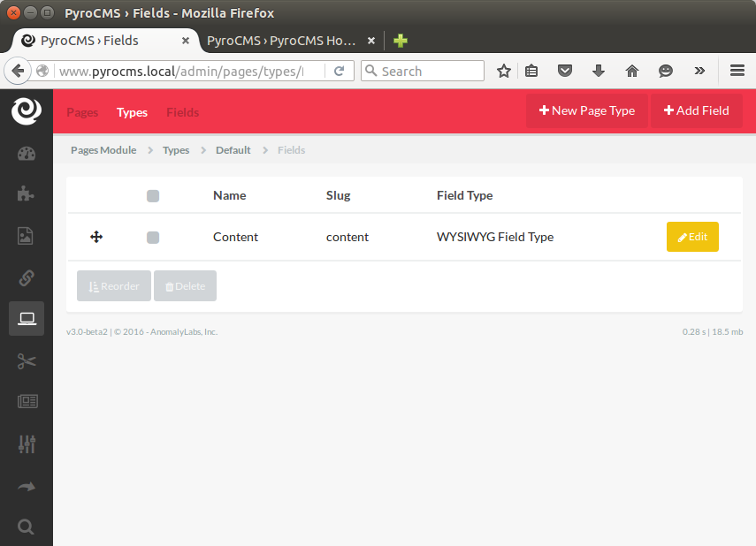Focus the Firefox Search box
Image resolution: width=756 pixels, height=546 pixels.
click(423, 71)
